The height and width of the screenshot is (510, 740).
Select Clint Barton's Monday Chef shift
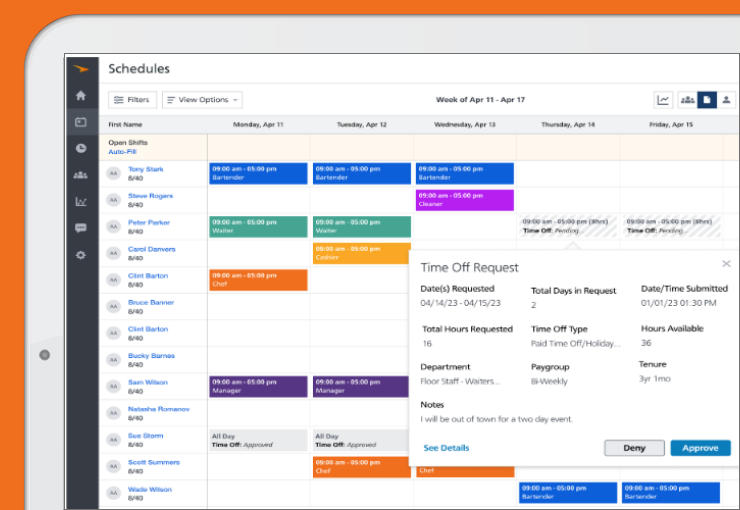[x=258, y=280]
